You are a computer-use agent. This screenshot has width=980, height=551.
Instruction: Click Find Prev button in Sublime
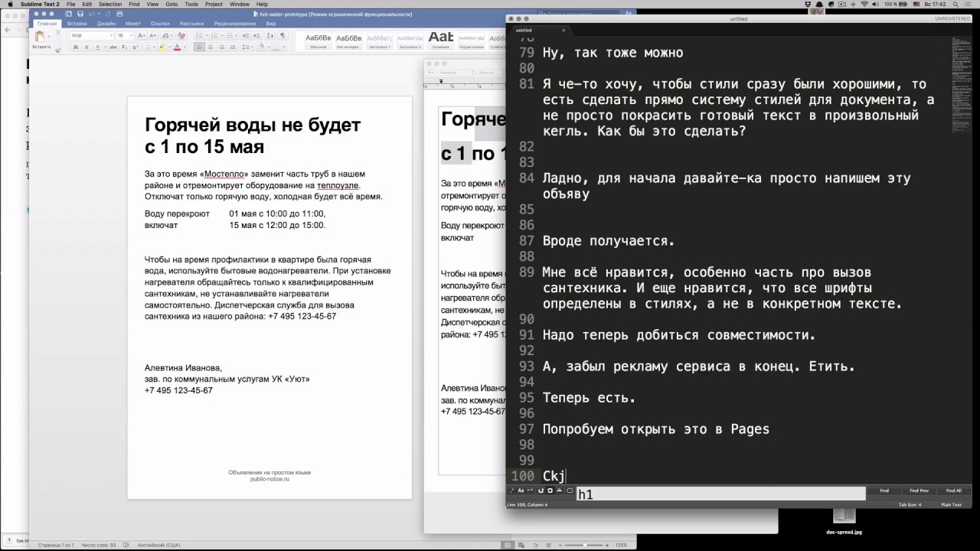click(919, 491)
